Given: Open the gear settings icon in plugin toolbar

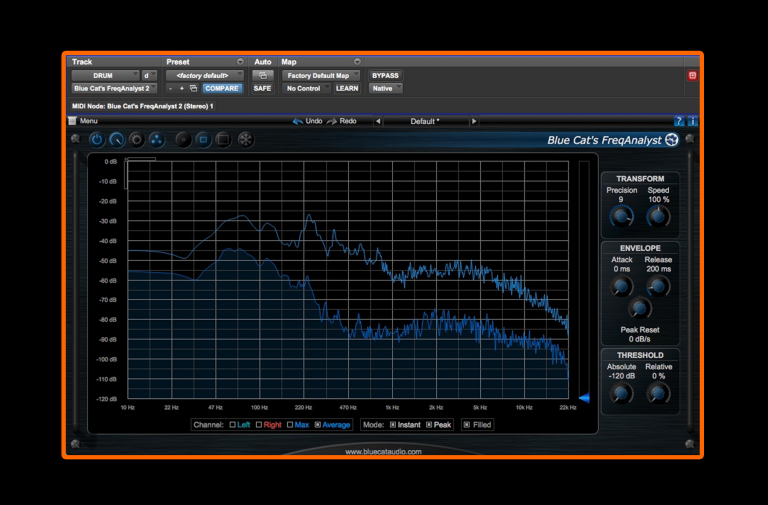Looking at the screenshot, I should [137, 140].
